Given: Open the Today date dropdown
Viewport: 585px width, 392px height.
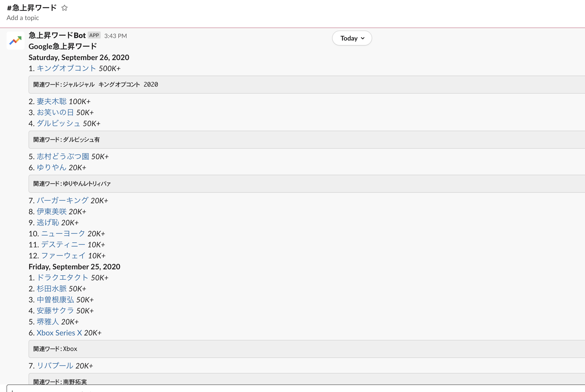Looking at the screenshot, I should (352, 38).
